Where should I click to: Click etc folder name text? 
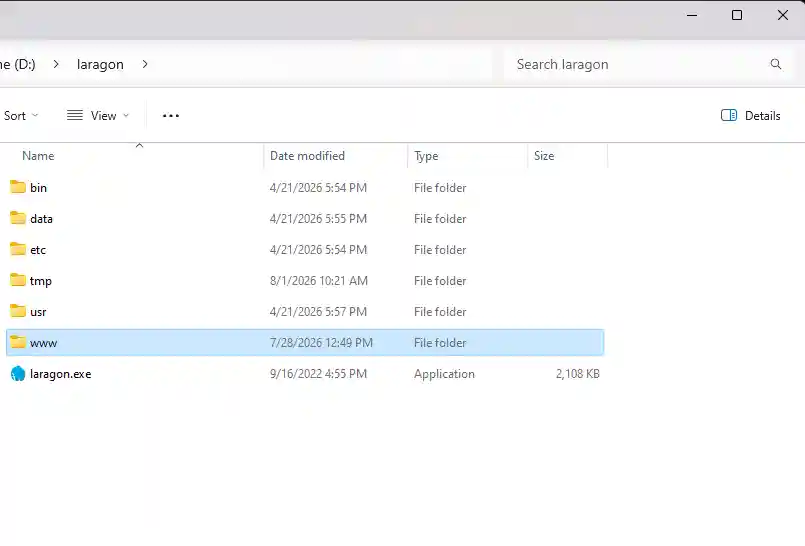click(38, 250)
